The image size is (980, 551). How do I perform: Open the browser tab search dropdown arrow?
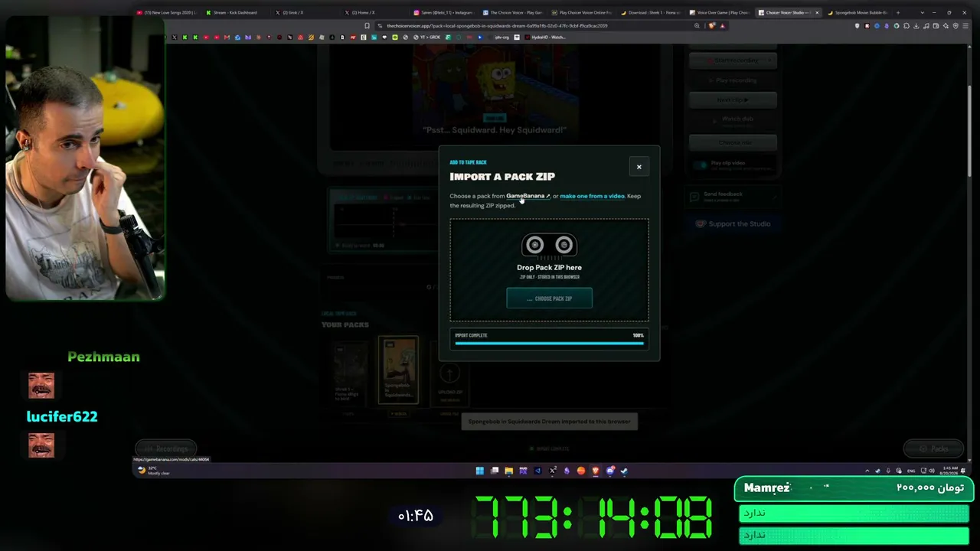[922, 12]
